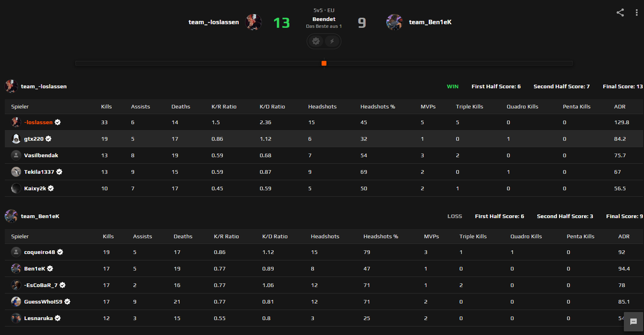Click team_Ben1eK avatar above second table
This screenshot has height=335, width=644.
(x=11, y=216)
